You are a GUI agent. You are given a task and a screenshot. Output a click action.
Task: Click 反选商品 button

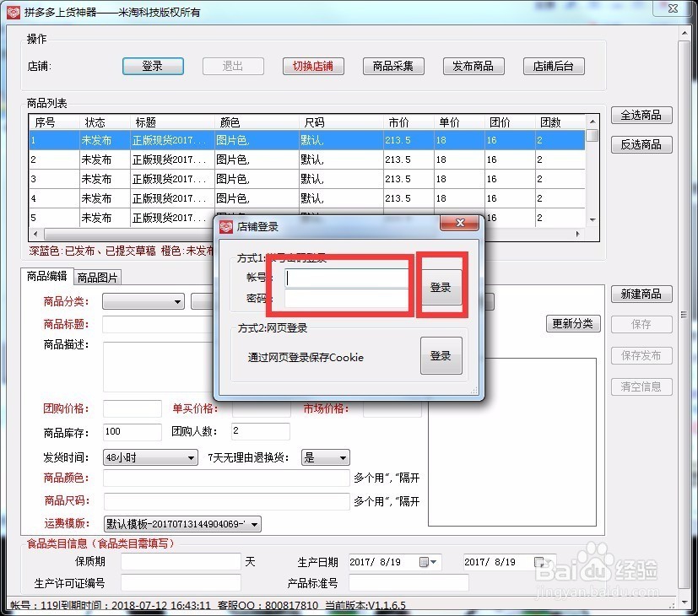click(641, 144)
